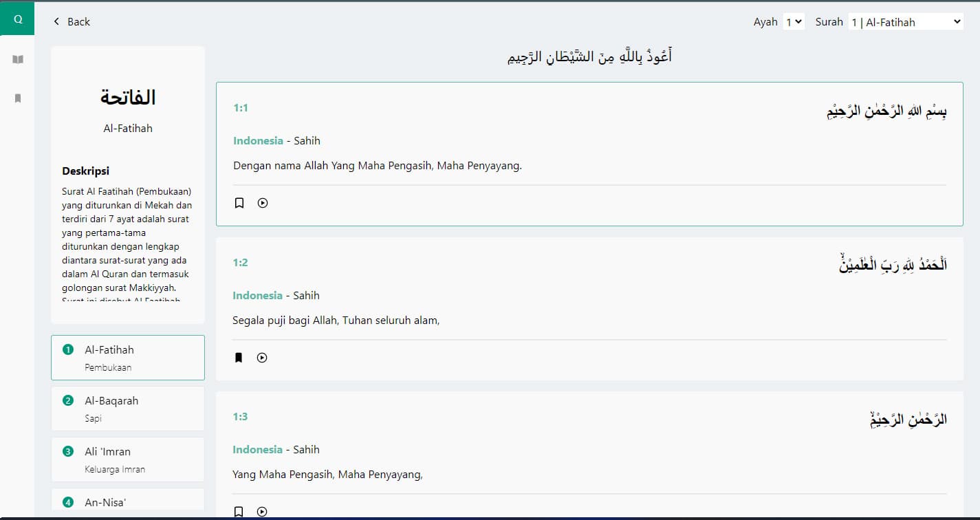
Task: Click Indonesia label in ayah 1:1
Action: pos(258,141)
